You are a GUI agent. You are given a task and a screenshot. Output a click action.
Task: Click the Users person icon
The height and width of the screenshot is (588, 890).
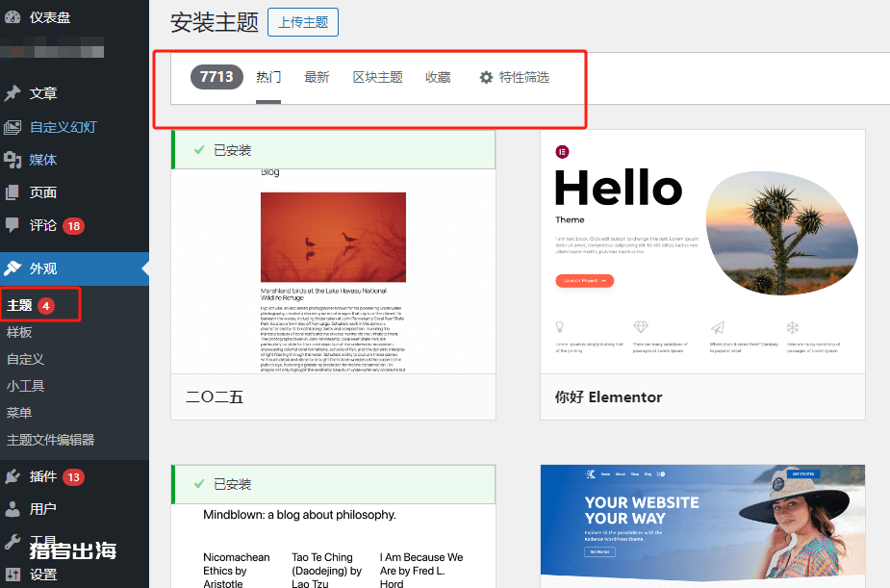click(13, 509)
